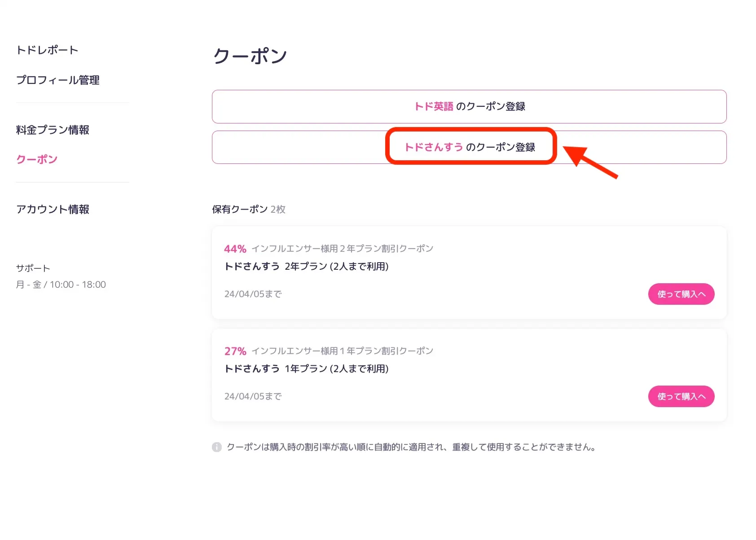Click インフルエンサー様用１年プラン割引クーポン title

pos(343,351)
